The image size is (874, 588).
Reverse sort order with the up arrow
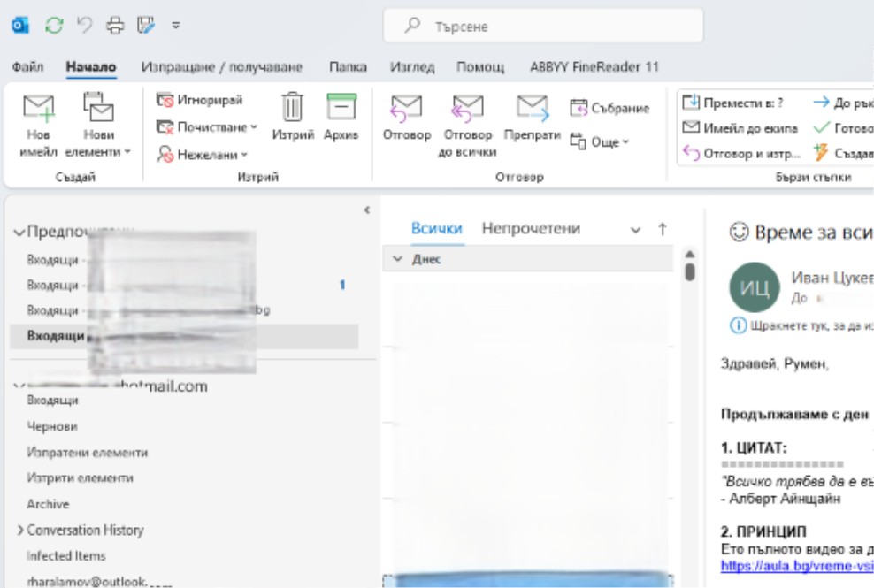663,229
